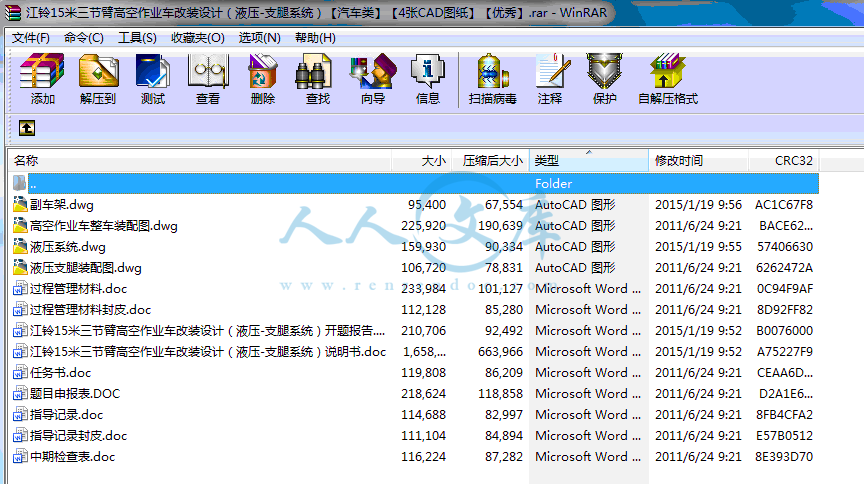Image resolution: width=864 pixels, height=484 pixels.
Task: Open the 工具(S) menu
Action: [x=137, y=37]
